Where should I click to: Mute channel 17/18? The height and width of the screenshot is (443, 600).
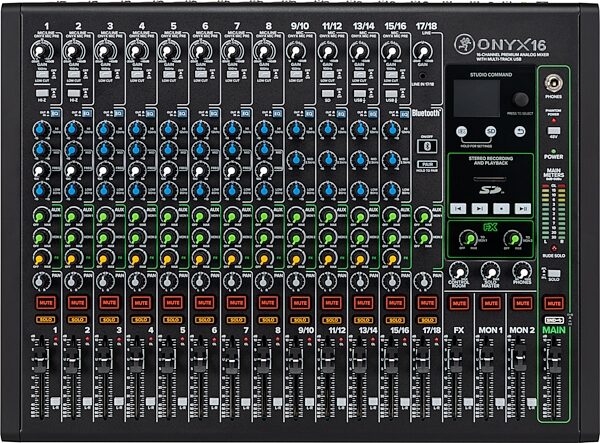[427, 303]
